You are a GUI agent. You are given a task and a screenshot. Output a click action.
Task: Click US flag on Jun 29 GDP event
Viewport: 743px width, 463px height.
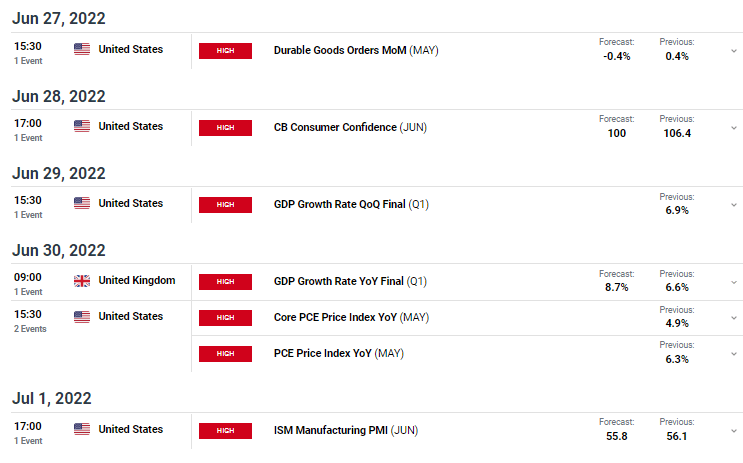(x=82, y=203)
